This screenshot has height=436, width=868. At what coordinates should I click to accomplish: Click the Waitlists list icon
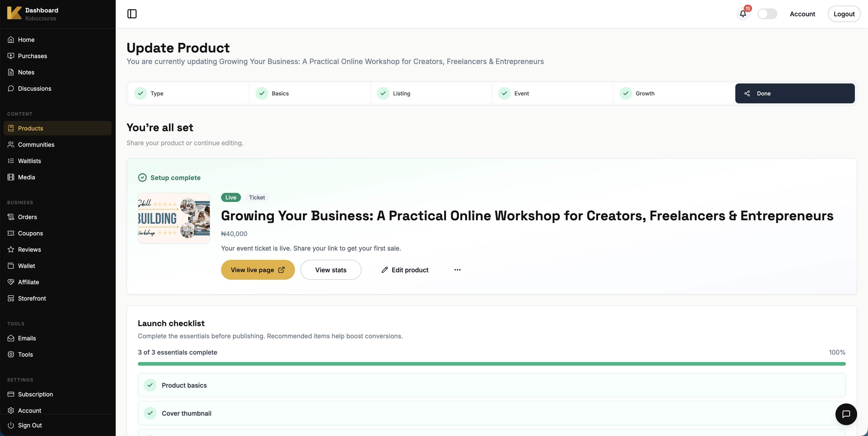click(x=11, y=161)
